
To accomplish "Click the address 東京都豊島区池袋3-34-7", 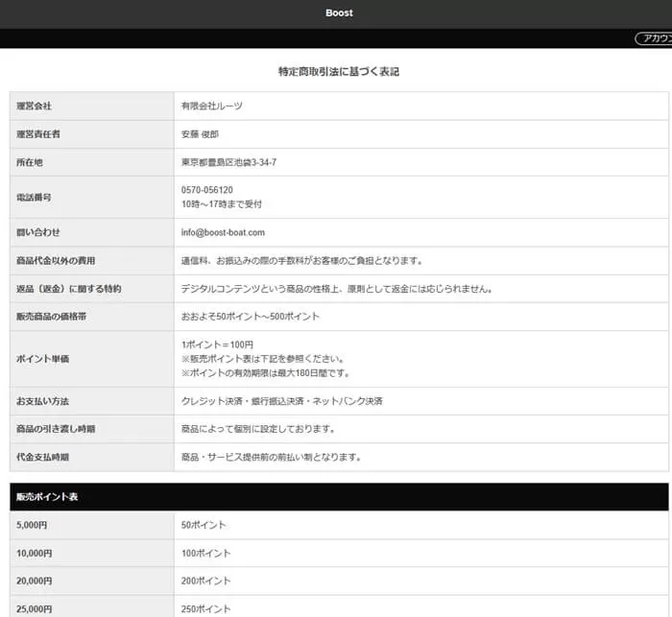I will pos(228,162).
